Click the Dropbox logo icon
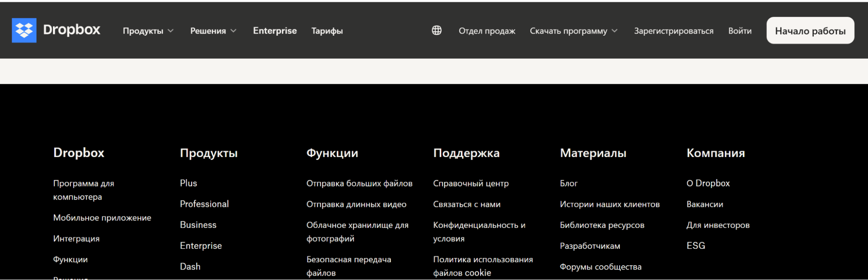Viewport: 868px width, 280px height. [24, 30]
